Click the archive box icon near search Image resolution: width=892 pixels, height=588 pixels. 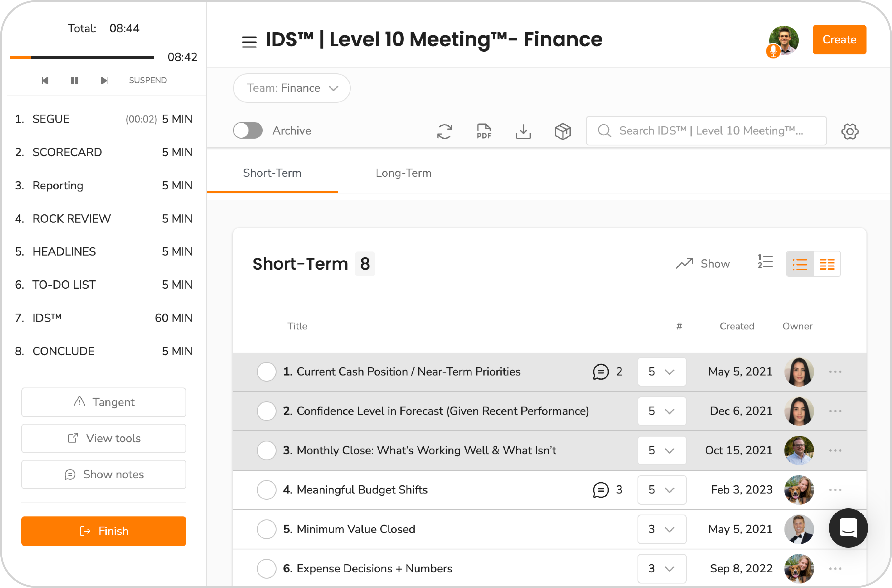(x=562, y=131)
